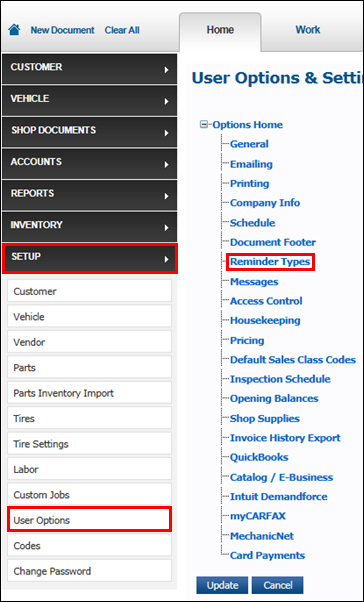
Task: Open Vehicle setup item
Action: click(x=89, y=317)
